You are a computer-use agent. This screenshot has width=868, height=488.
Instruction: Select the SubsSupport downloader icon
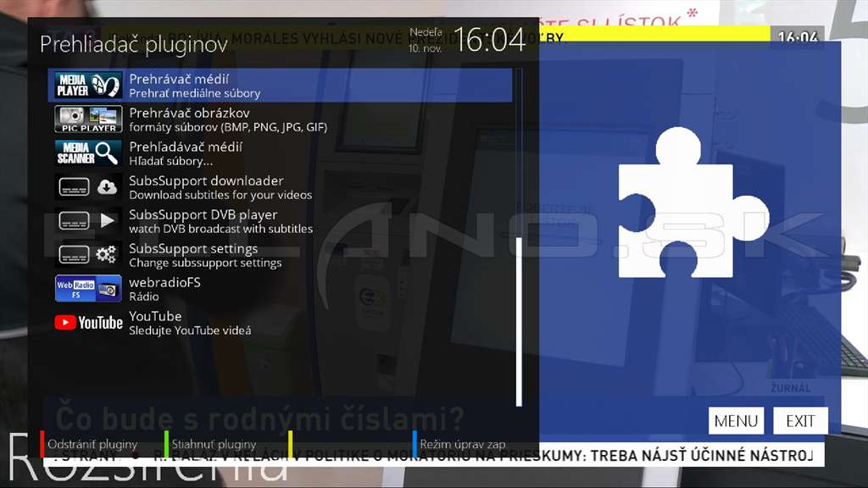click(88, 187)
